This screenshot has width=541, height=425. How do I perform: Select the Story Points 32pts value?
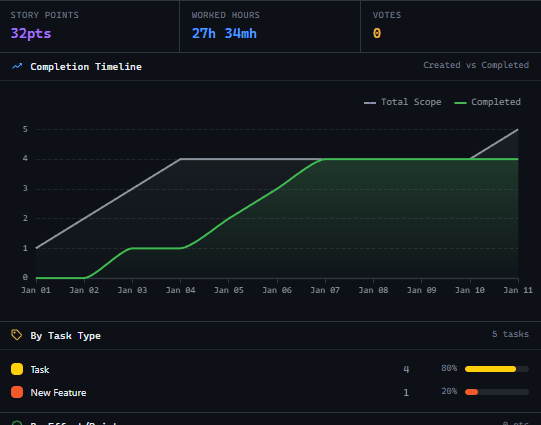[31, 33]
